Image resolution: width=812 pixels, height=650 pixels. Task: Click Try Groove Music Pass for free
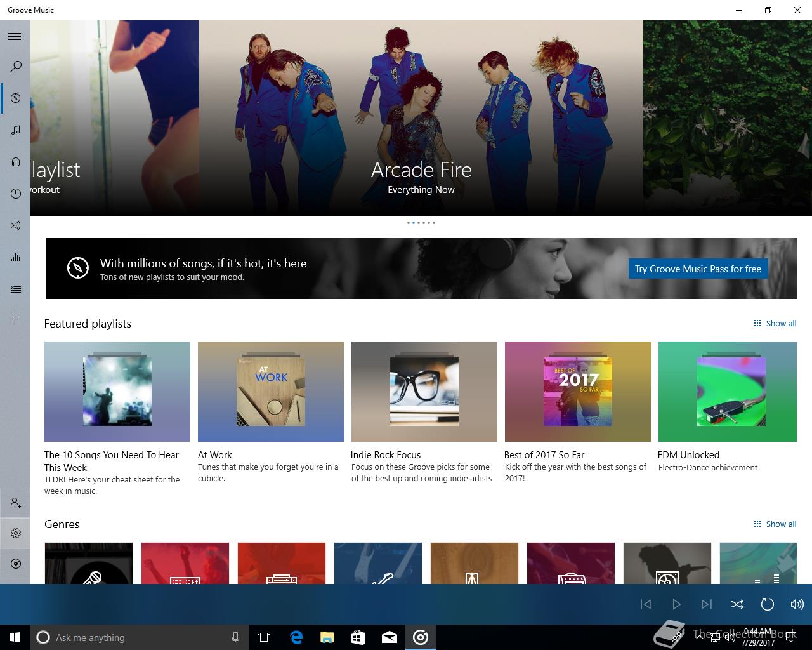click(698, 269)
